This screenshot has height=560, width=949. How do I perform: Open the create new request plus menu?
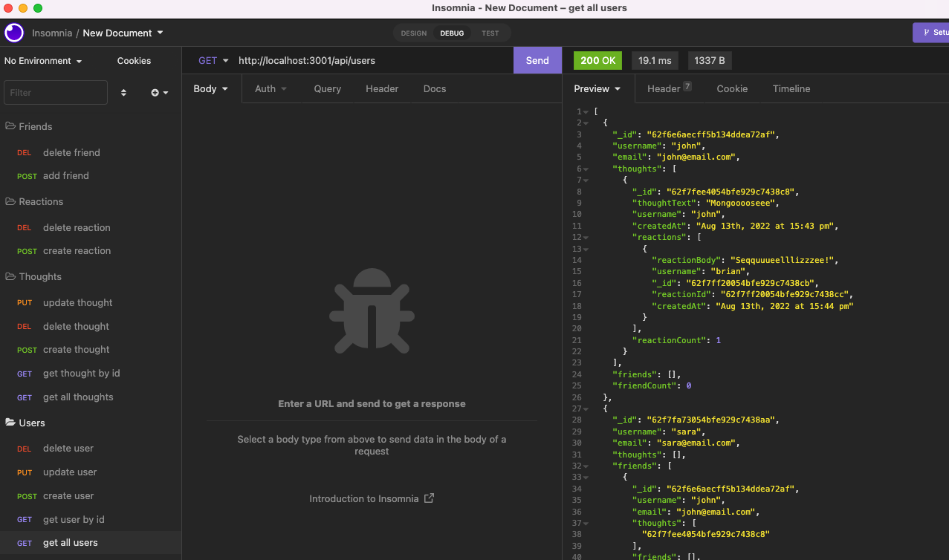[160, 93]
